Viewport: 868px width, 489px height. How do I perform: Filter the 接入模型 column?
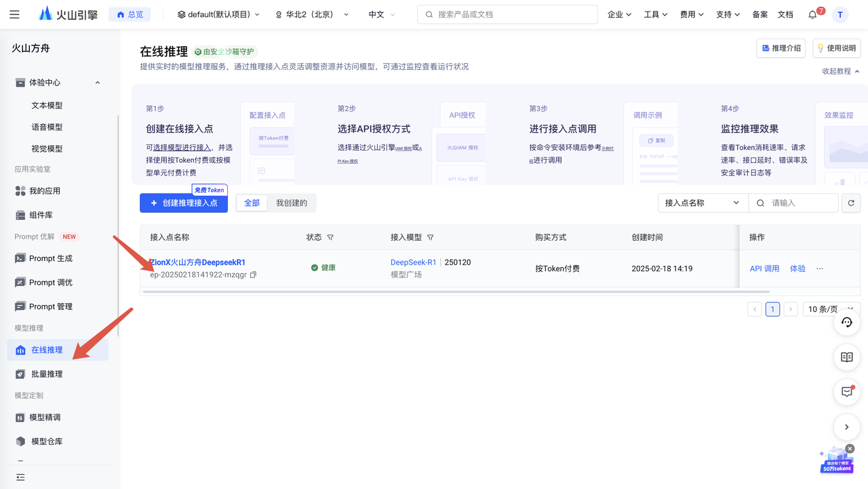[x=430, y=237]
